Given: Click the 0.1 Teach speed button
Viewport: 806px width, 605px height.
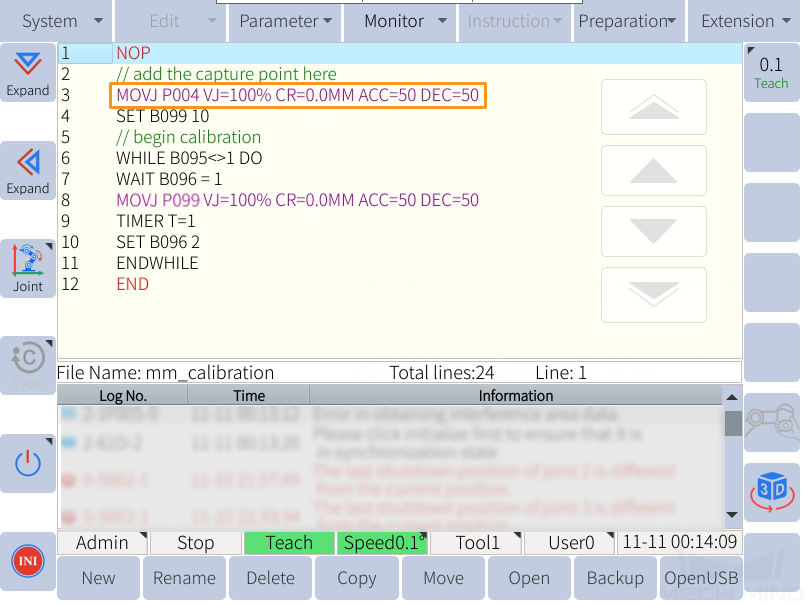Looking at the screenshot, I should [772, 73].
